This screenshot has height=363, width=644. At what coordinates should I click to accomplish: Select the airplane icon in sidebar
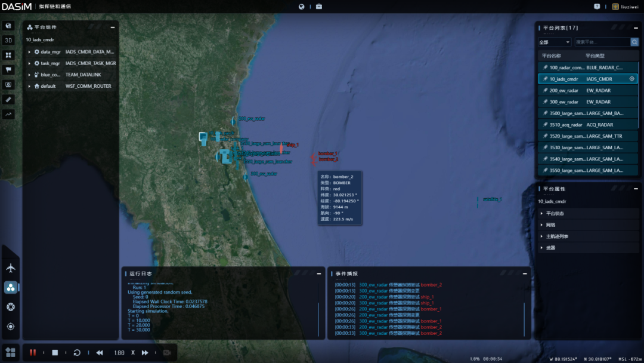click(x=11, y=268)
